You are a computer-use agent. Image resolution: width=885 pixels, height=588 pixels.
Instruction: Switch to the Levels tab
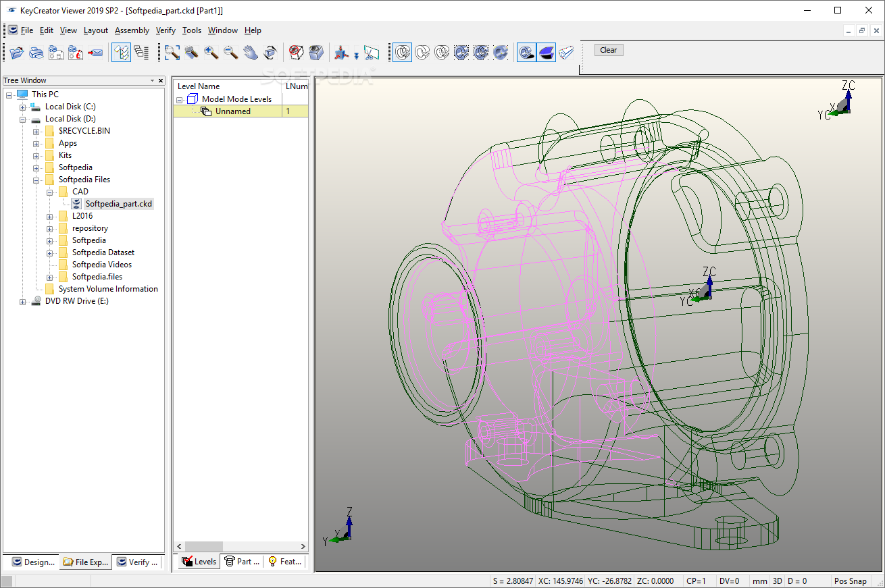(199, 561)
